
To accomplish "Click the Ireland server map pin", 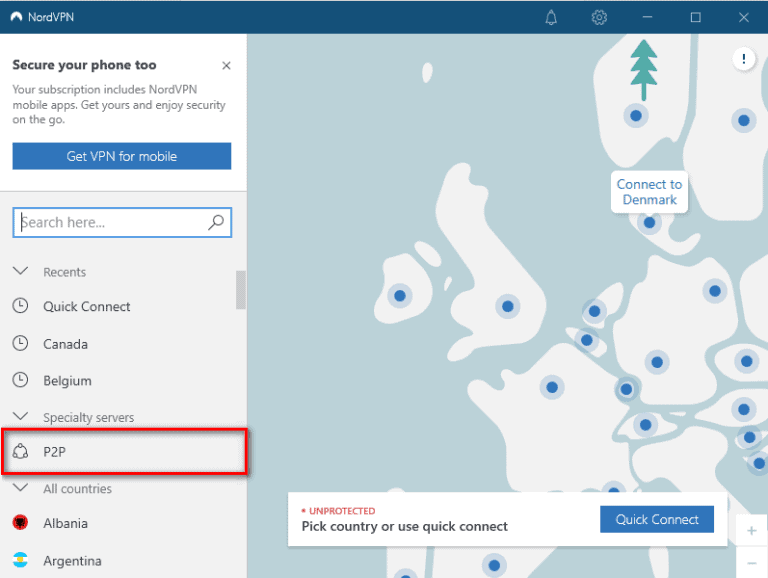I will coord(400,296).
